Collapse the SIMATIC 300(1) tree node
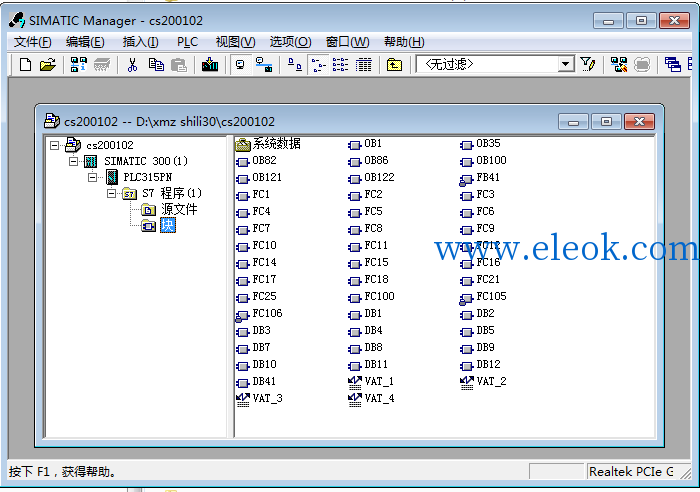Viewport: 700px width, 492px height. (73, 161)
